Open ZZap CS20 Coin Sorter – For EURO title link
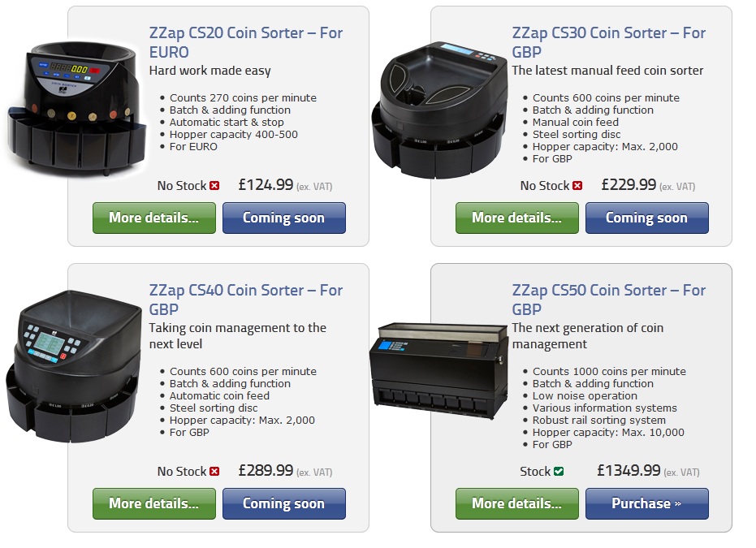Viewport: 756px width, 548px height. pyautogui.click(x=246, y=42)
